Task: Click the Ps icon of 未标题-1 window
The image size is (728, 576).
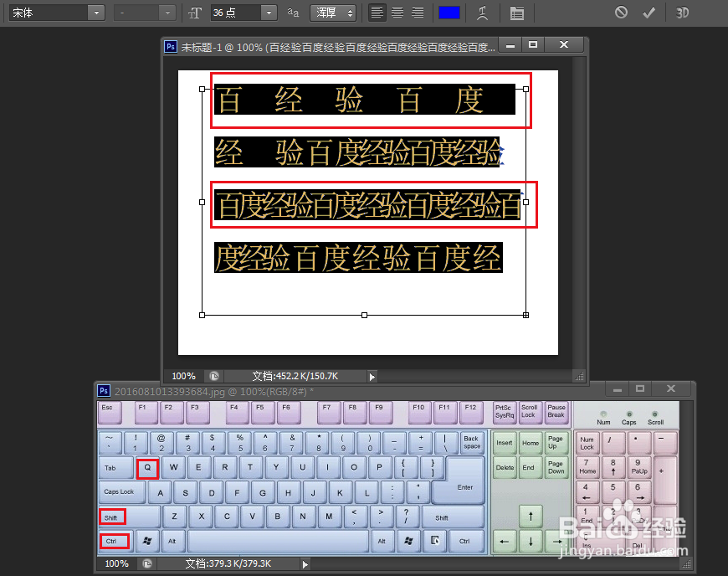Action: point(171,47)
